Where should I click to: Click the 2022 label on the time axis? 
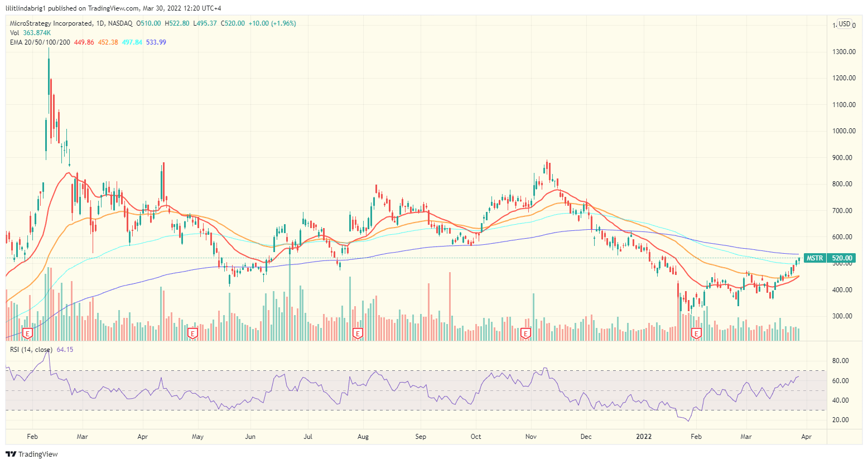[x=644, y=437]
